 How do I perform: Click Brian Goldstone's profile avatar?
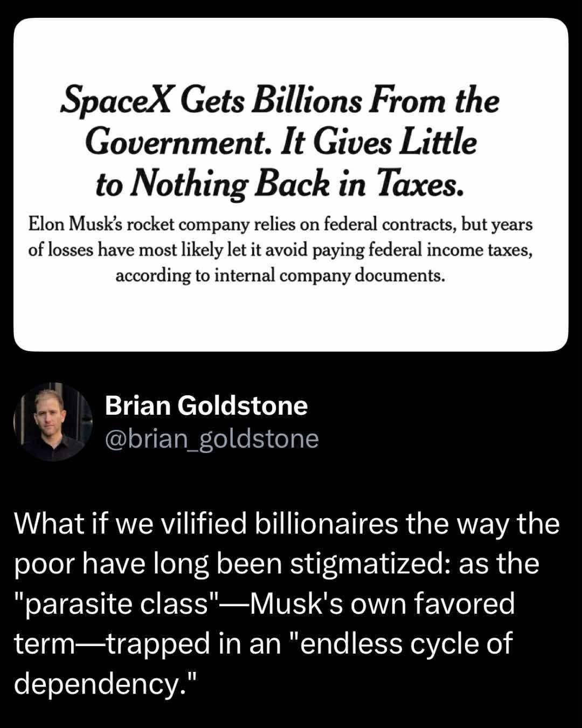coord(53,422)
